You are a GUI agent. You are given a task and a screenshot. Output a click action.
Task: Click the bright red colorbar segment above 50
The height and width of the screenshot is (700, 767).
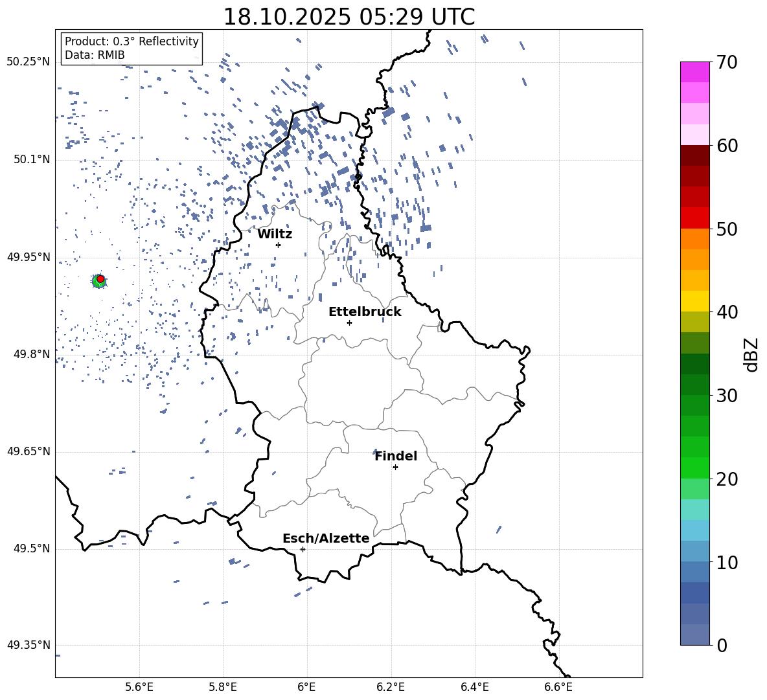click(695, 218)
